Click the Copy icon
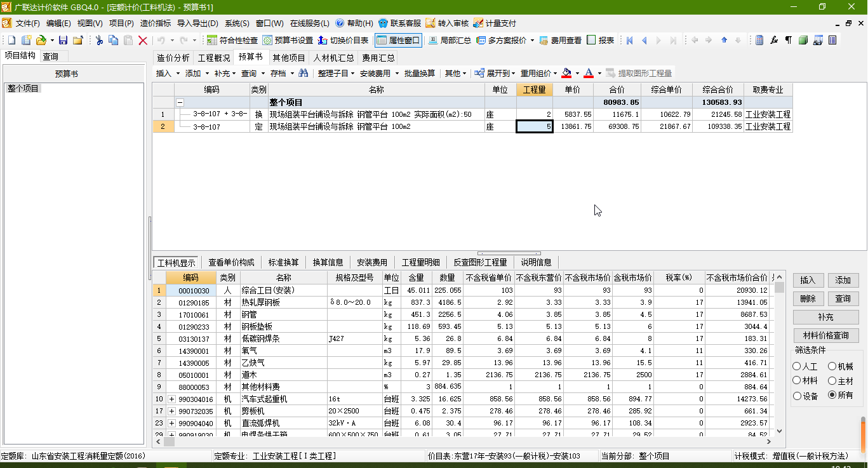 tap(114, 40)
